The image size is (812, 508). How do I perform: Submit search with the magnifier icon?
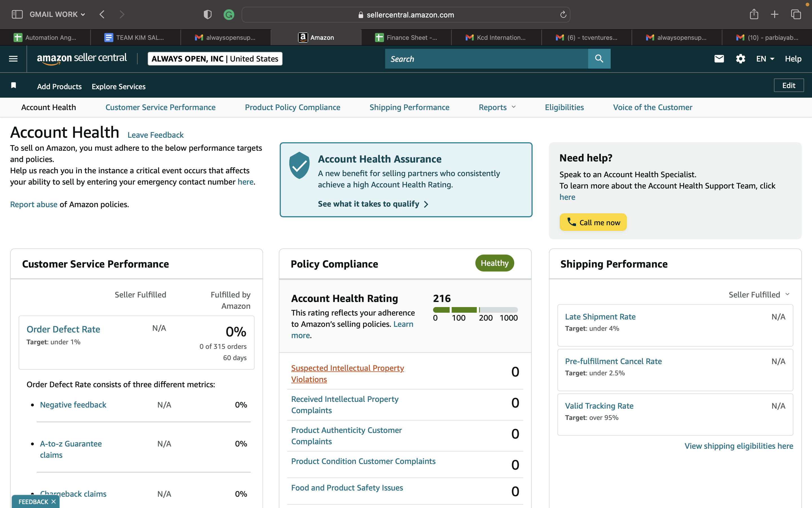pyautogui.click(x=599, y=59)
